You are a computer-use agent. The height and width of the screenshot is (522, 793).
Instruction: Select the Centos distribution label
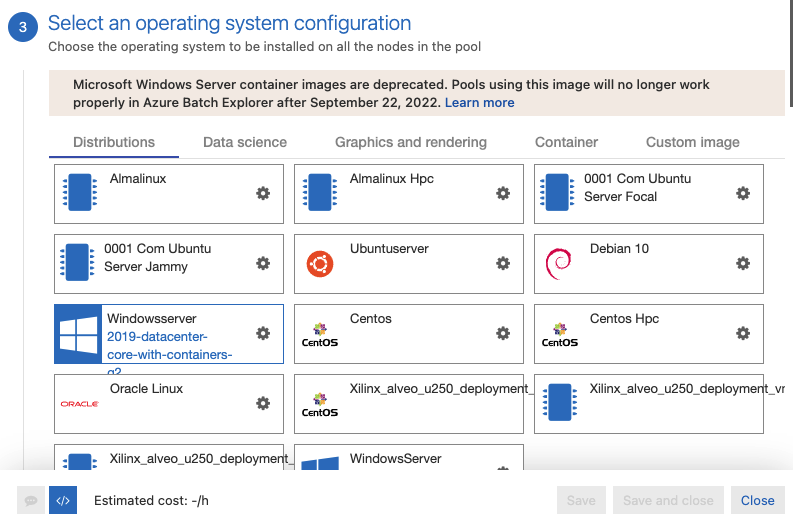[x=371, y=319]
